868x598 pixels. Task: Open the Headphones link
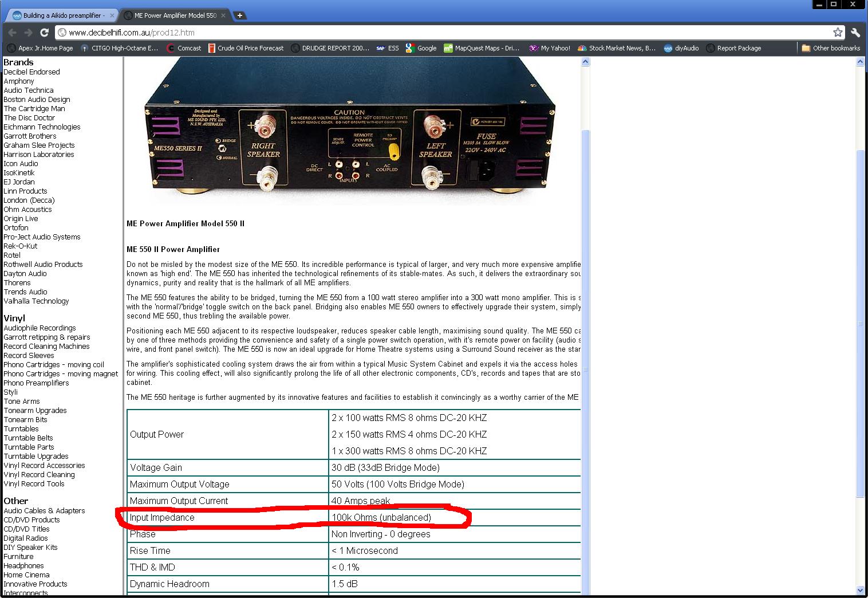(x=23, y=565)
